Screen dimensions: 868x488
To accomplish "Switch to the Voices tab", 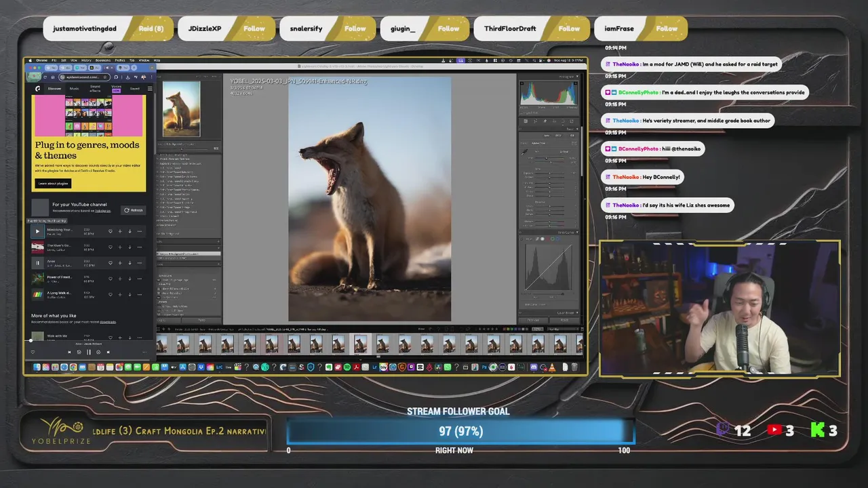I will coord(116,88).
